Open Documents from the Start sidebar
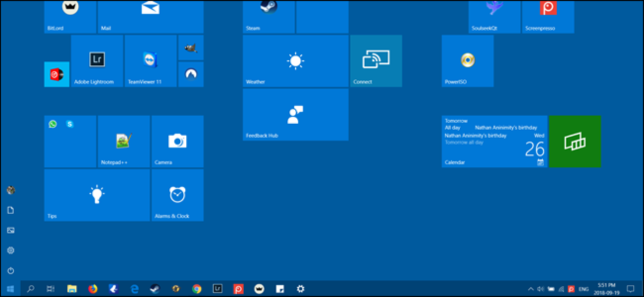Viewport: 644px width, 297px height. pos(10,210)
